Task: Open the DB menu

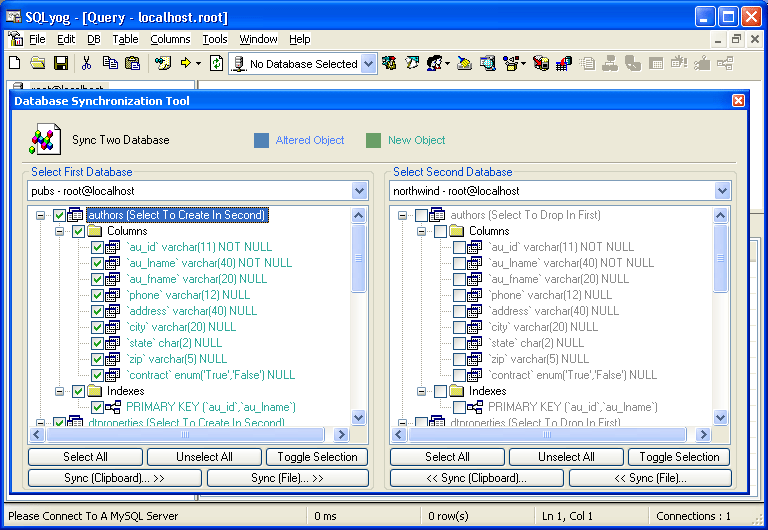Action: click(94, 39)
